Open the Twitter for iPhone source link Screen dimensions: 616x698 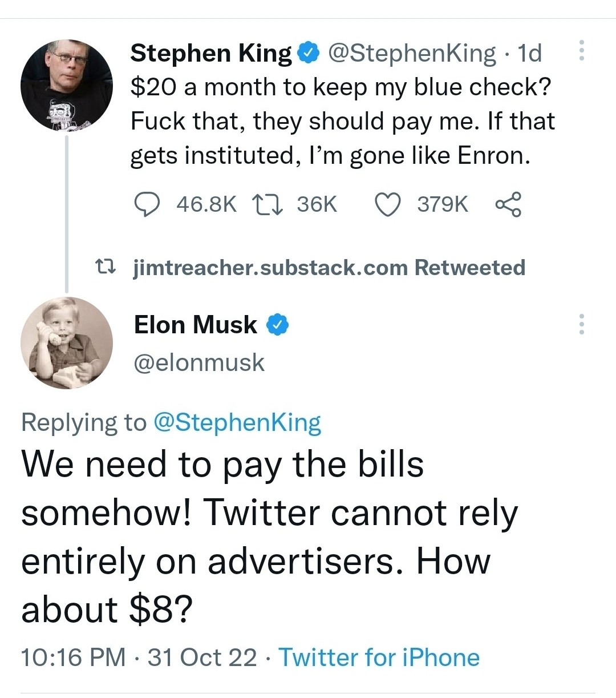pyautogui.click(x=379, y=657)
